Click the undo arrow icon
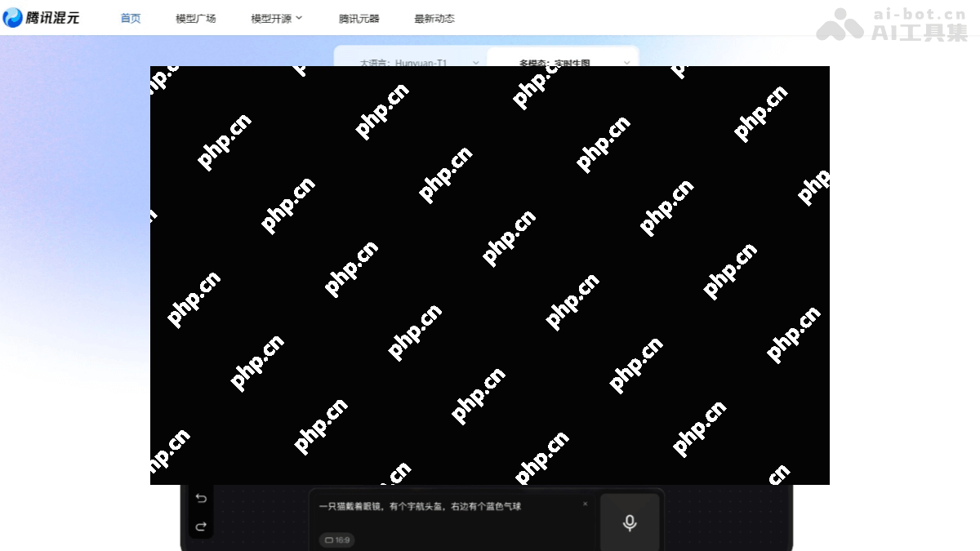Viewport: 980px width, 551px height. click(x=201, y=498)
